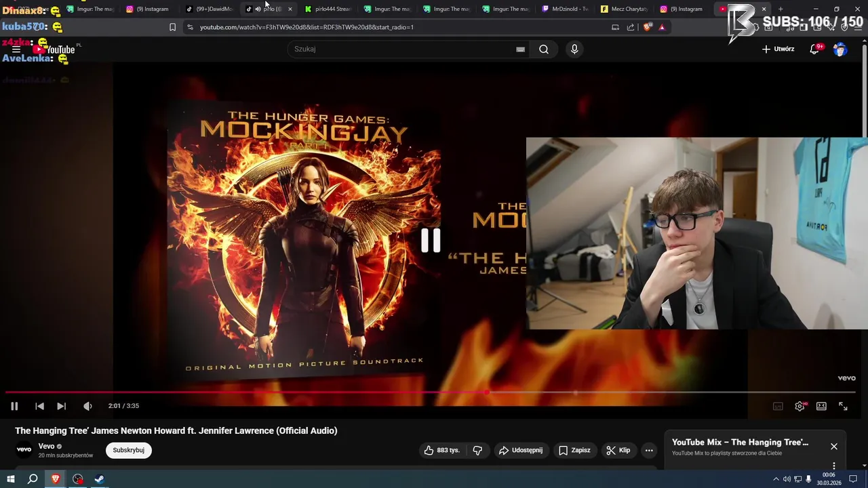This screenshot has height=488, width=868.
Task: Switch to the pirlo444 Stream tab
Action: 328,9
